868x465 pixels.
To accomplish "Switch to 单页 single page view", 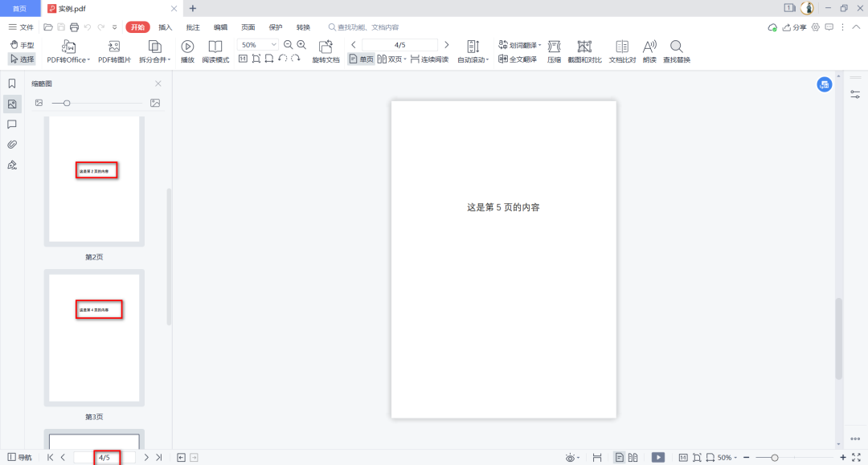I will (361, 59).
